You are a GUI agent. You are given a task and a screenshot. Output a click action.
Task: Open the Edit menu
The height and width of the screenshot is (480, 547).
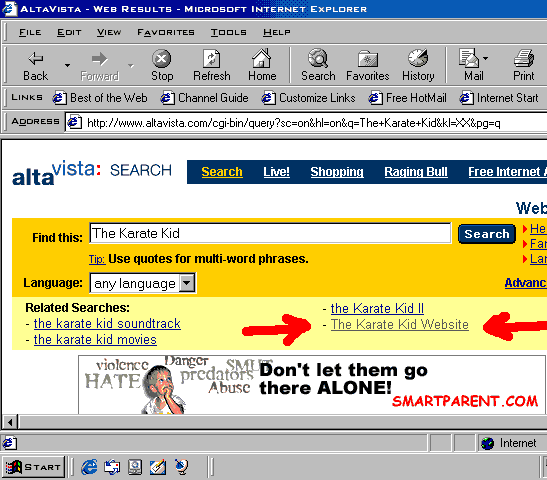coord(69,32)
